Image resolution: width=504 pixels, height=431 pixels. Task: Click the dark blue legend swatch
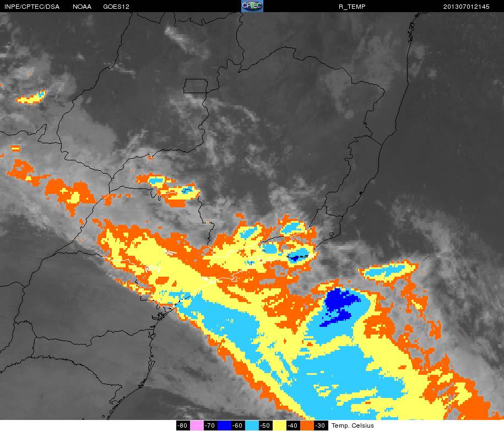pos(224,425)
